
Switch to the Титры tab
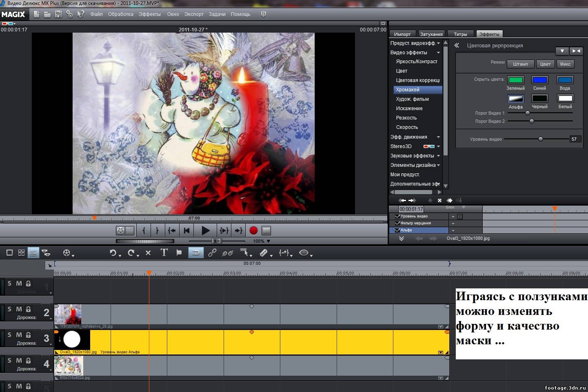click(x=460, y=34)
